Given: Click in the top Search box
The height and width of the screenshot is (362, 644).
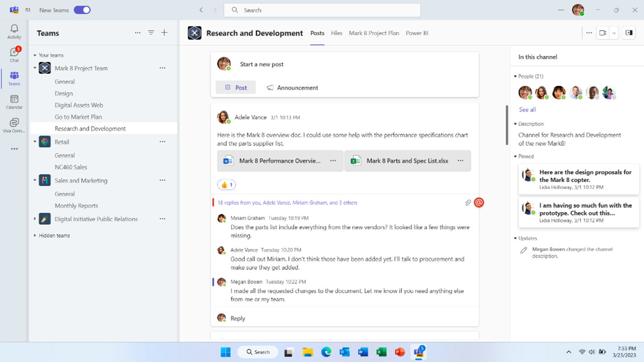Looking at the screenshot, I should (322, 10).
